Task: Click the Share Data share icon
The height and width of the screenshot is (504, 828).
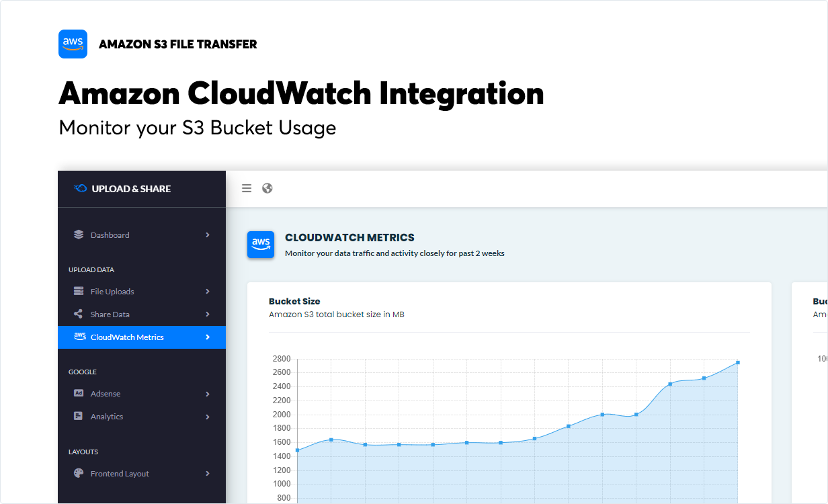Action: tap(79, 314)
